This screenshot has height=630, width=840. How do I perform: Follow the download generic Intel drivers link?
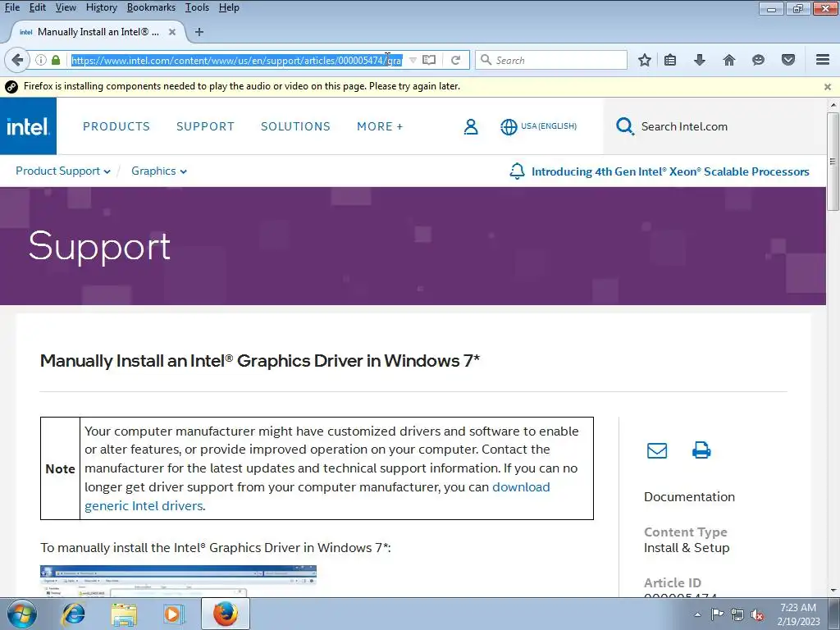coord(317,496)
